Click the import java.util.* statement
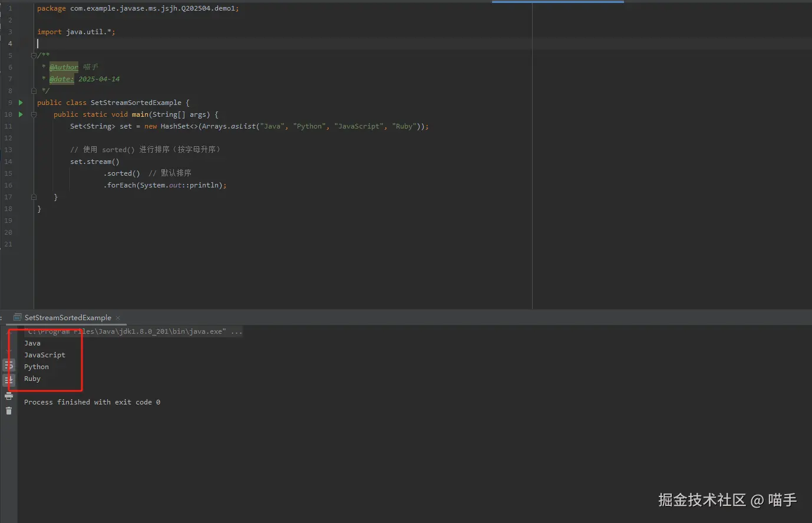Viewport: 812px width, 523px height. [x=76, y=32]
